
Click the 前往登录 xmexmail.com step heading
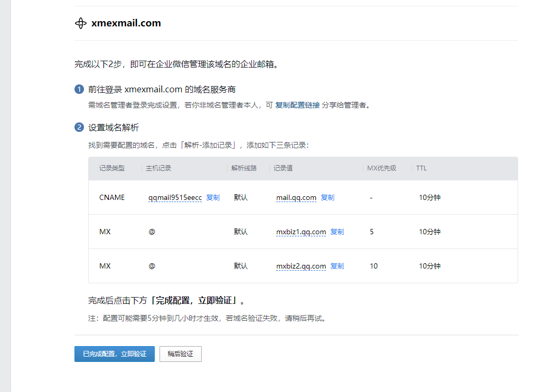(162, 90)
